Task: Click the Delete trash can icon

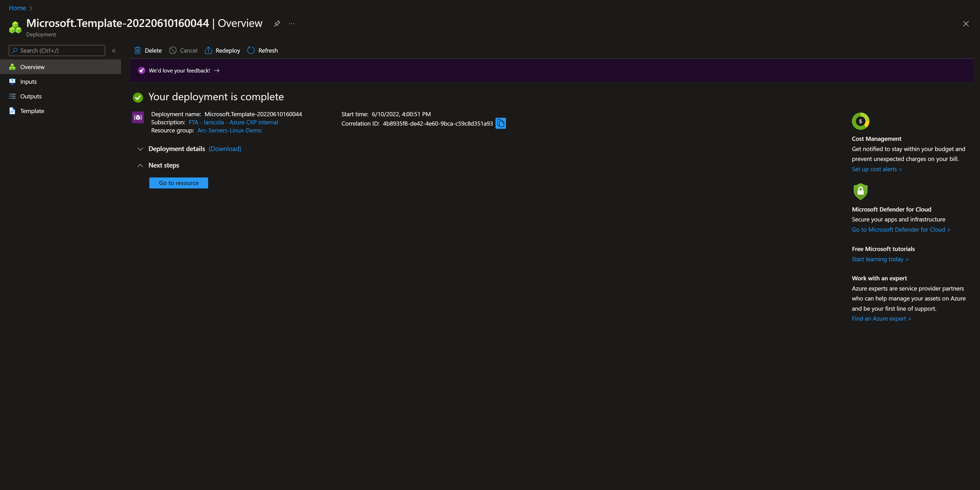Action: pos(137,50)
